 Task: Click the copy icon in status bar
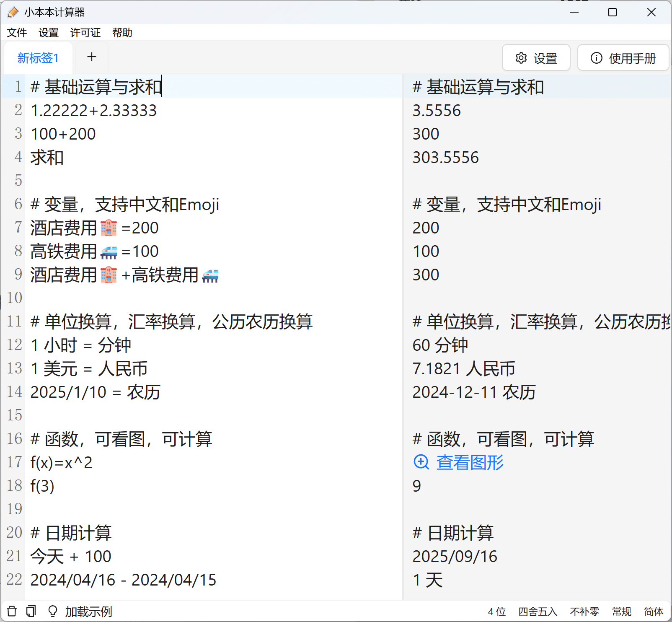pyautogui.click(x=31, y=611)
